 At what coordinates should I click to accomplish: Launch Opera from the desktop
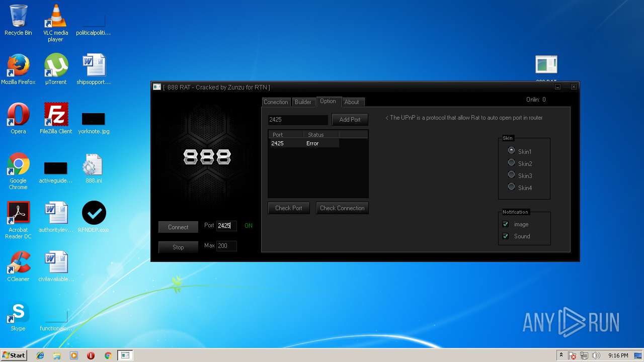coord(18,119)
